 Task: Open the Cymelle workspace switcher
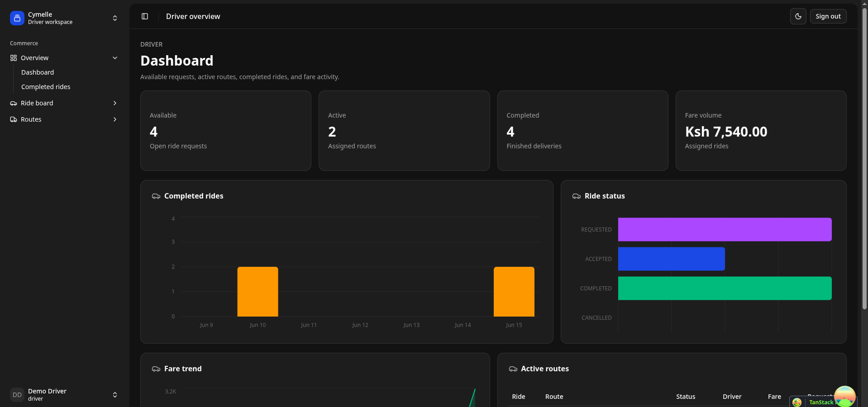(64, 18)
